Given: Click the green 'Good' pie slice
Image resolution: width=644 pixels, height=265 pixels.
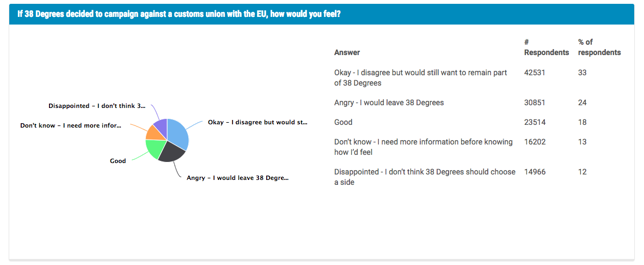Looking at the screenshot, I should point(155,148).
